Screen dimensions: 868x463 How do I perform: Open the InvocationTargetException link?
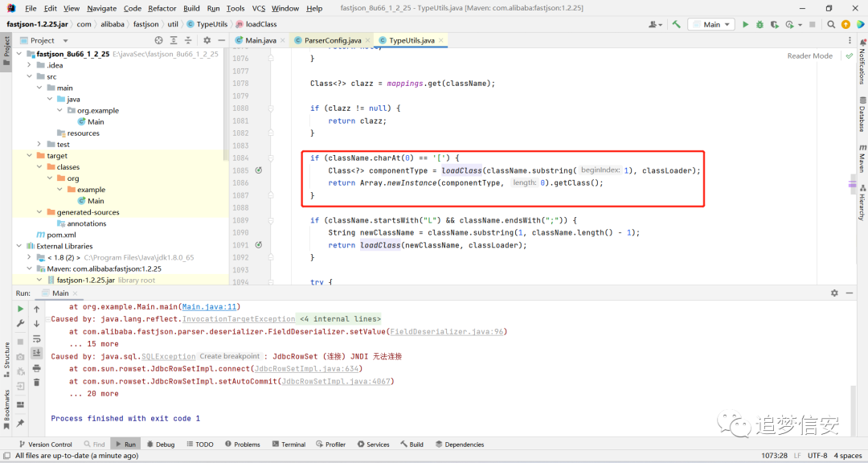(238, 319)
